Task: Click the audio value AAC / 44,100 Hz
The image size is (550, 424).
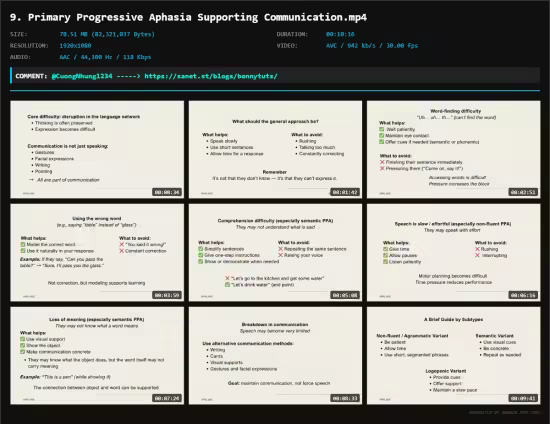Action: pyautogui.click(x=105, y=57)
